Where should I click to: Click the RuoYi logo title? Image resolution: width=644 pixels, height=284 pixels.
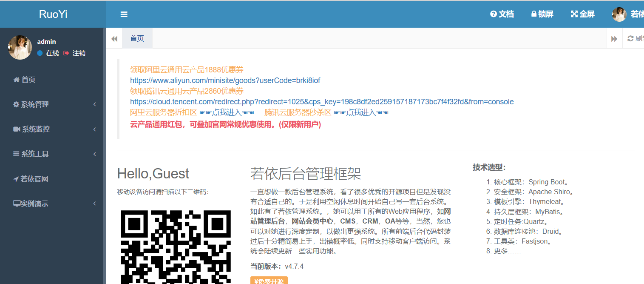[53, 14]
